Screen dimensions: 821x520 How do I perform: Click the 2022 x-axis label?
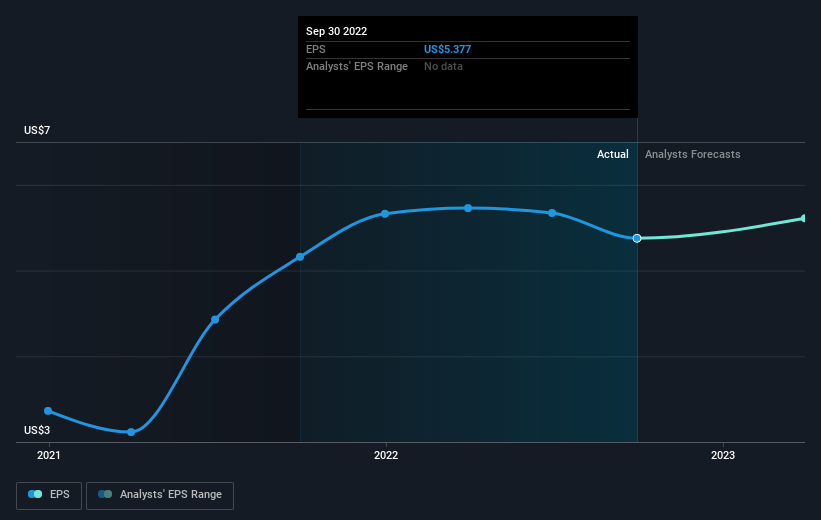coord(386,456)
